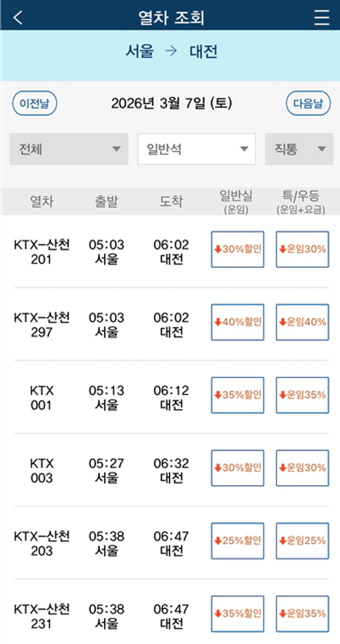This screenshot has width=340, height=644.
Task: Choose 운임30% special seat for KTX 003
Action: coord(302,468)
